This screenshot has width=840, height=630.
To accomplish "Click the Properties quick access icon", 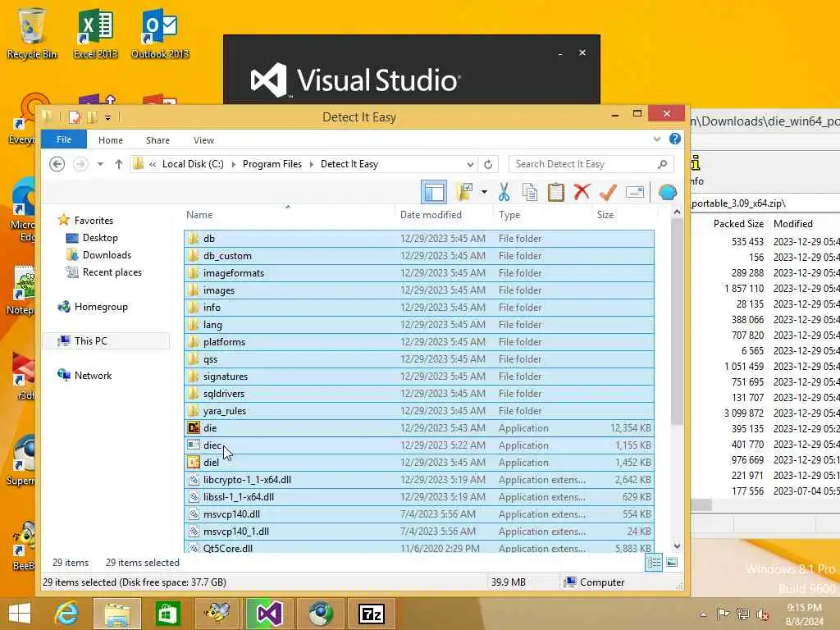I will click(x=75, y=117).
